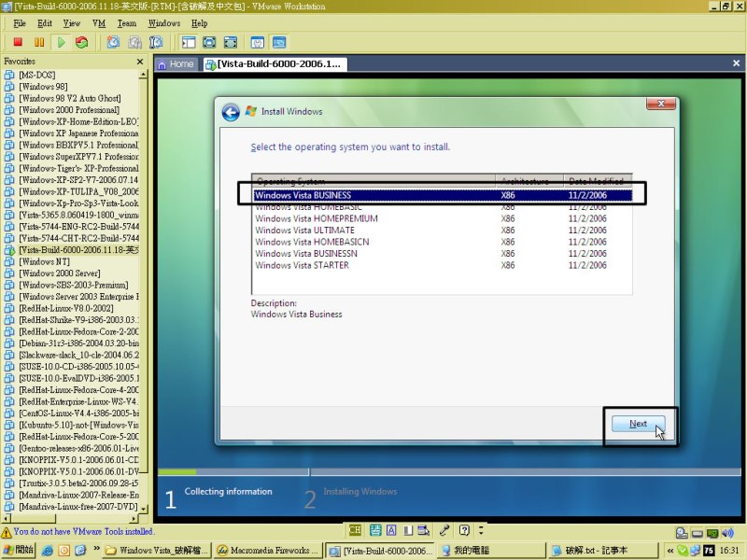This screenshot has width=747, height=560.
Task: Select [Windows 98] in Favorites
Action: click(x=43, y=87)
